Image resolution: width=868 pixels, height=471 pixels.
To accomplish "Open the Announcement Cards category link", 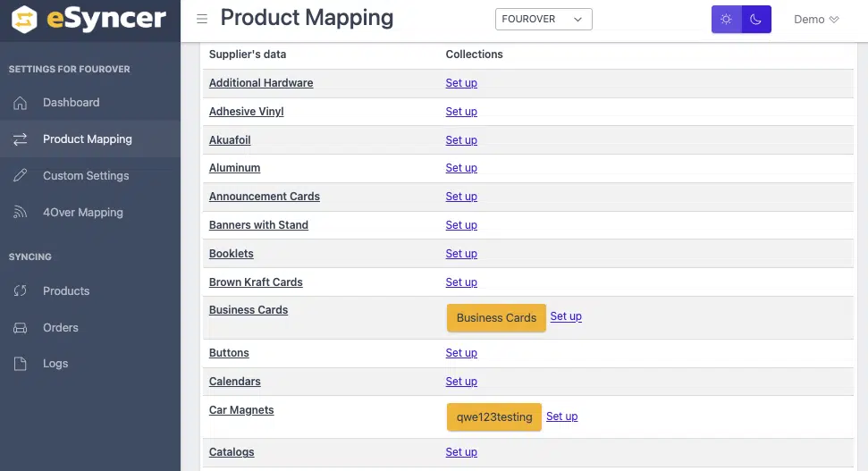I will point(264,197).
